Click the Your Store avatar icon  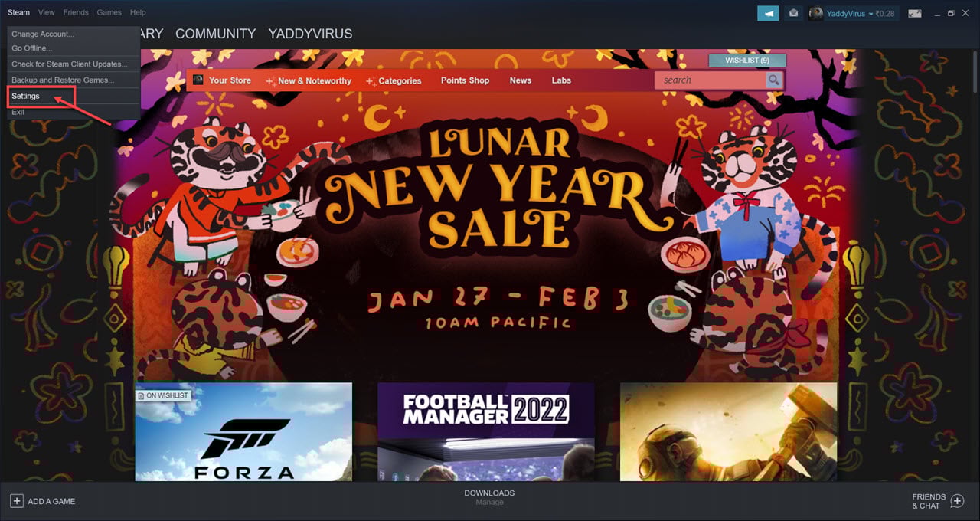tap(198, 80)
